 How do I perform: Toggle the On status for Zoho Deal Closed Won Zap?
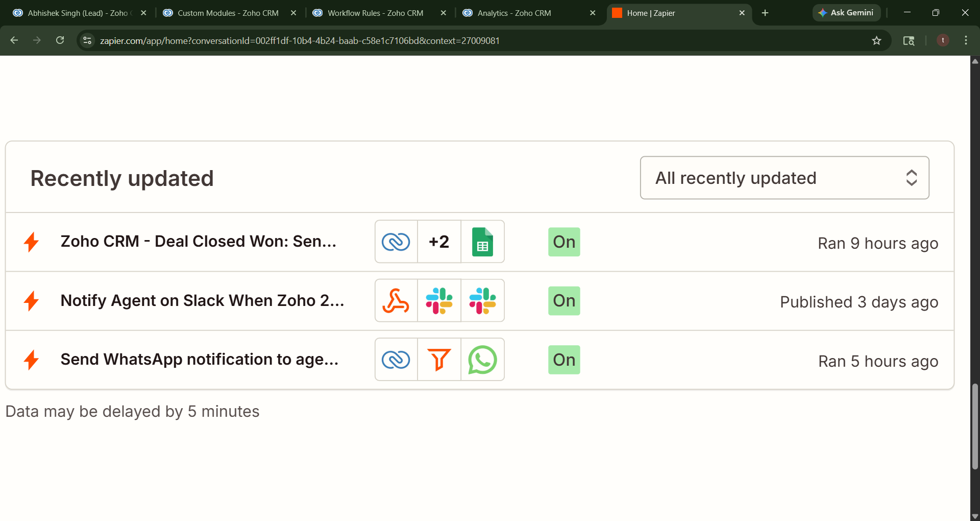click(x=564, y=242)
